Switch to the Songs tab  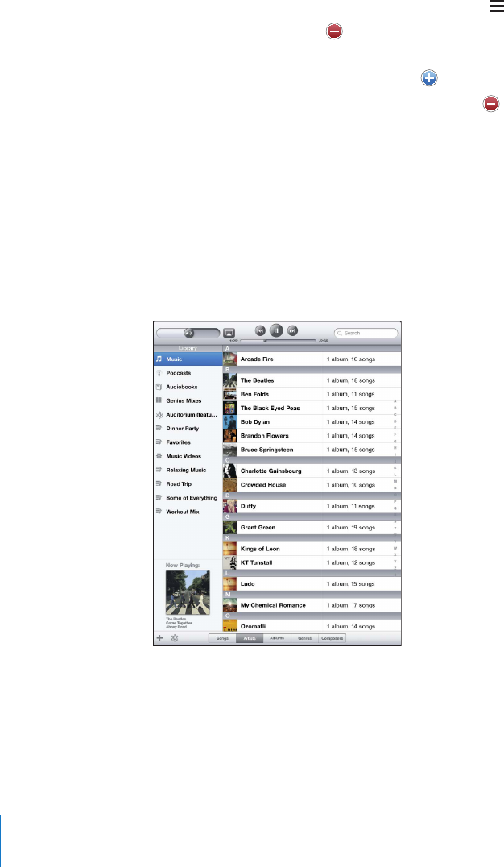coord(222,638)
